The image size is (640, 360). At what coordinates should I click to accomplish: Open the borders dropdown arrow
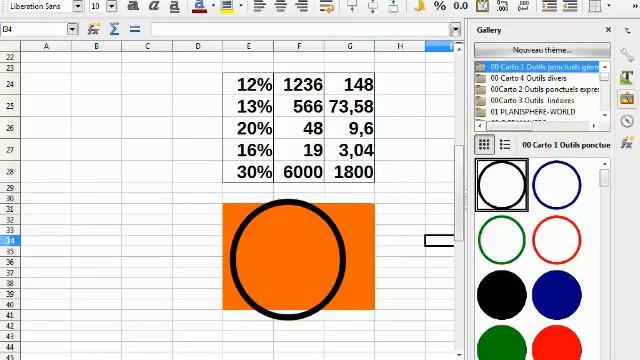coord(609,6)
